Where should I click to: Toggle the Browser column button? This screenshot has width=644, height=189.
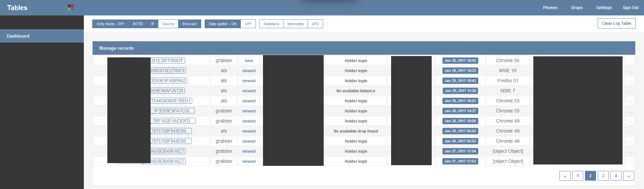[x=190, y=24]
